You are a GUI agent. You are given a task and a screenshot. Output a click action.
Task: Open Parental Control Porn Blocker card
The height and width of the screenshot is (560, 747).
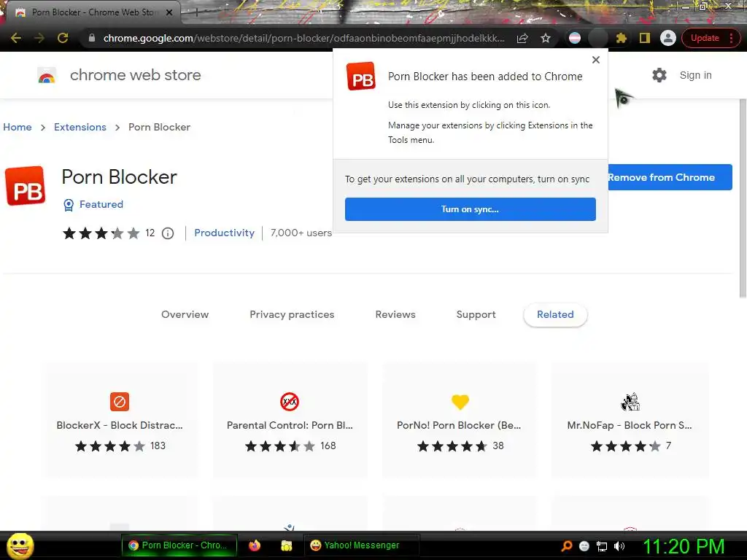click(x=290, y=419)
